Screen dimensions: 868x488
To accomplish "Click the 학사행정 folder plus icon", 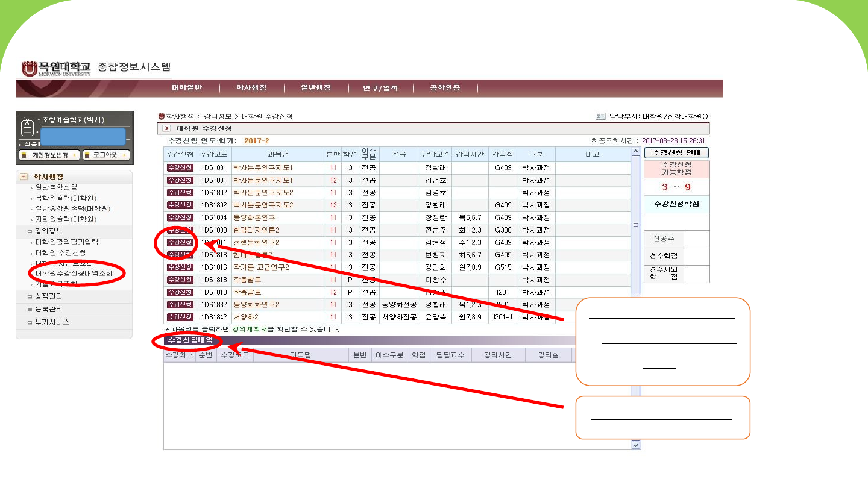I will [x=24, y=177].
